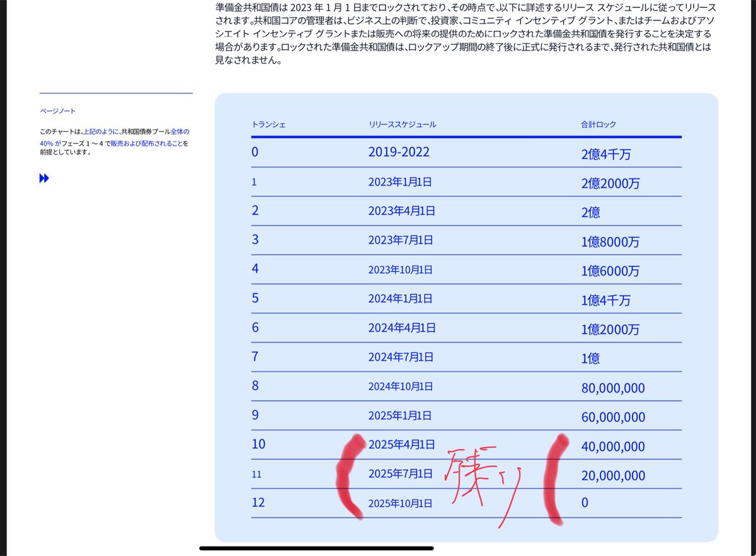Click tranche number 11 in the first column
Screen dimensions: 756x556
point(256,473)
